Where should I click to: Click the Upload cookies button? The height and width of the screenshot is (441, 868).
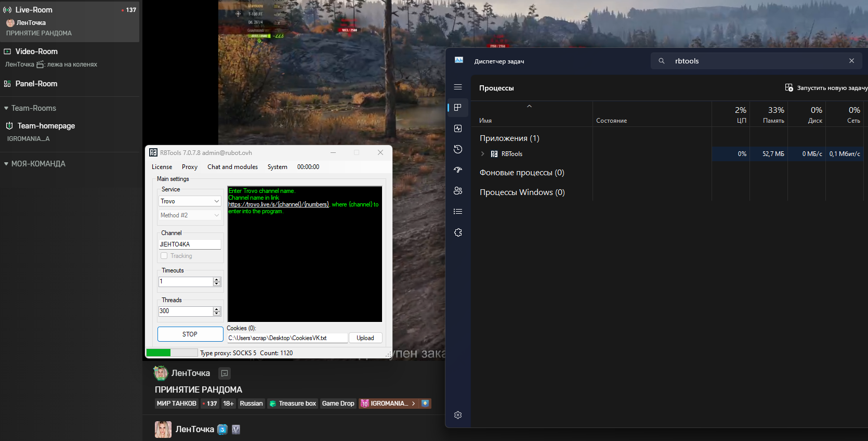pos(365,338)
